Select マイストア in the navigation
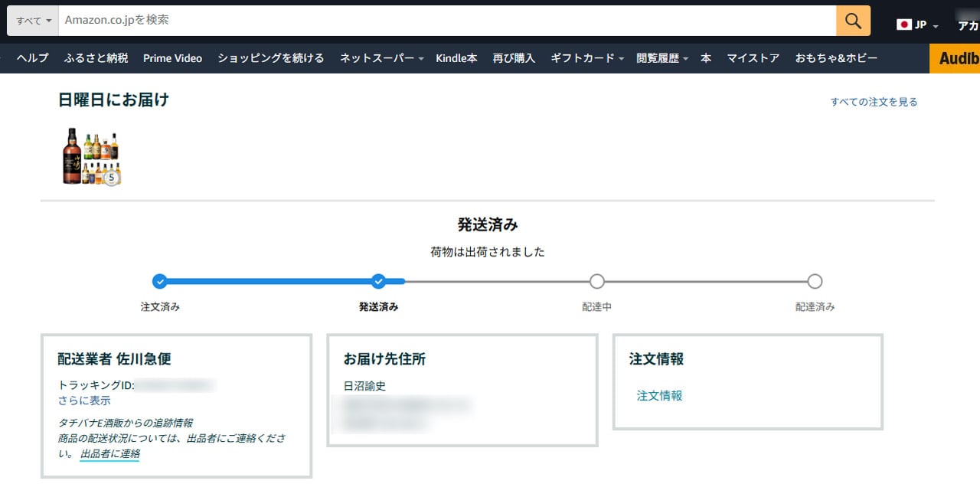 click(753, 58)
